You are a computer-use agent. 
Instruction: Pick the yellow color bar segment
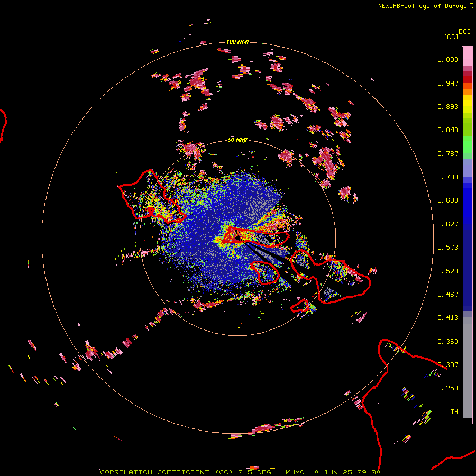[467, 104]
